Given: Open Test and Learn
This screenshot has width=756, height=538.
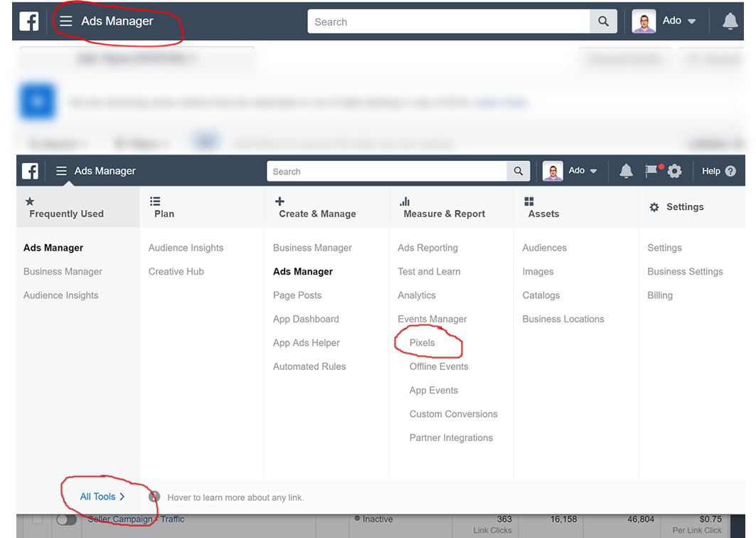Looking at the screenshot, I should (429, 272).
